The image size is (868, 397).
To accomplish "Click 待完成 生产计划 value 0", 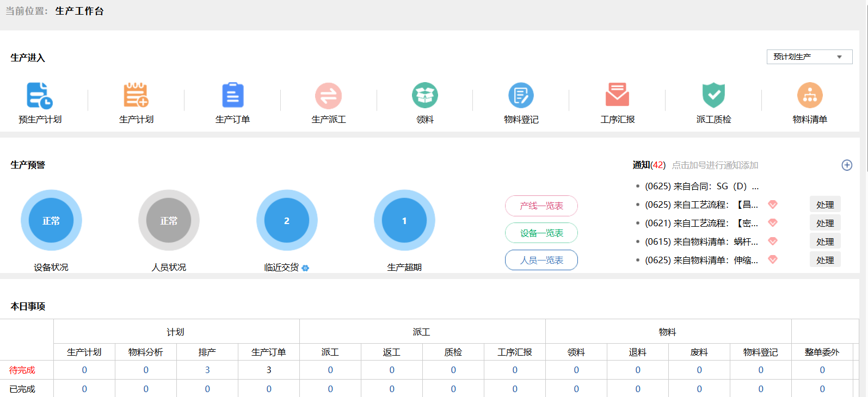I will point(84,370).
